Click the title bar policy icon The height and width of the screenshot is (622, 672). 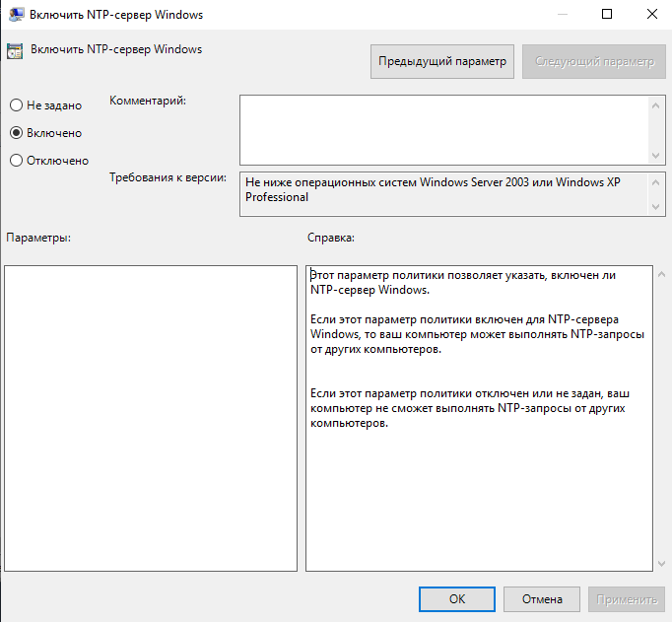tap(14, 15)
